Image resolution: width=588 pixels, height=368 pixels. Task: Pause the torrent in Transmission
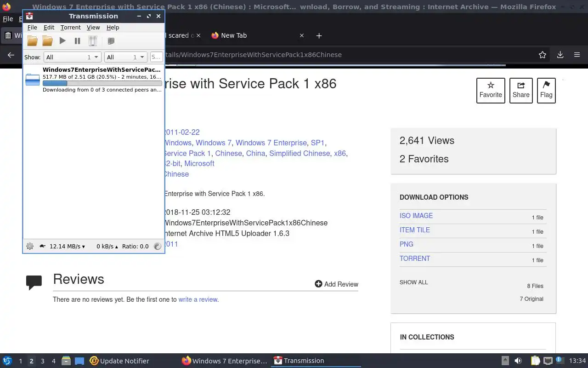pyautogui.click(x=77, y=41)
